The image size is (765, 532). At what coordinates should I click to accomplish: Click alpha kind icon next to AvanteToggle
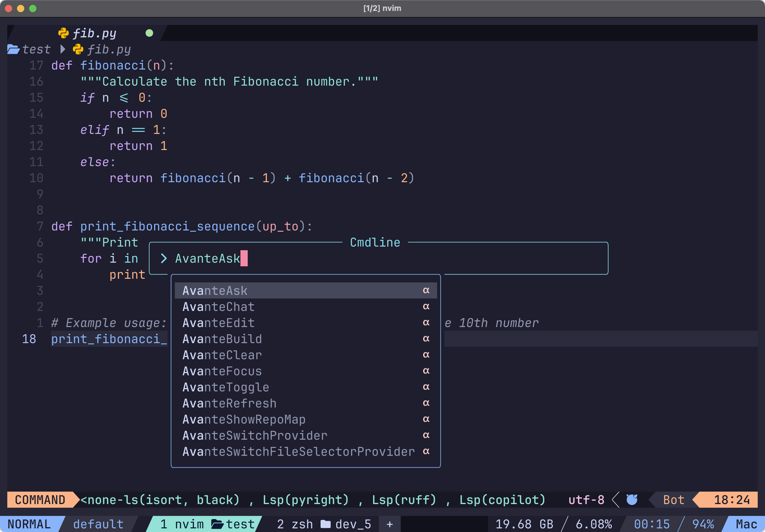pos(426,387)
